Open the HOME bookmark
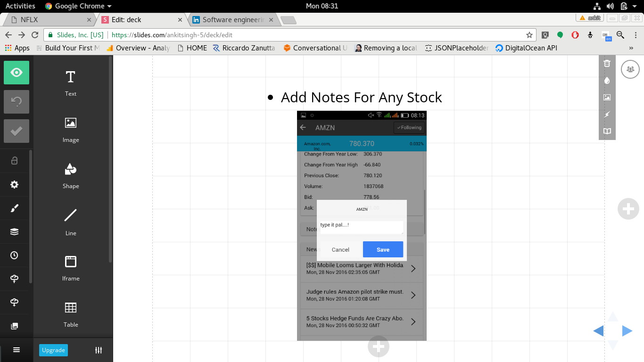The height and width of the screenshot is (362, 644). [192, 48]
